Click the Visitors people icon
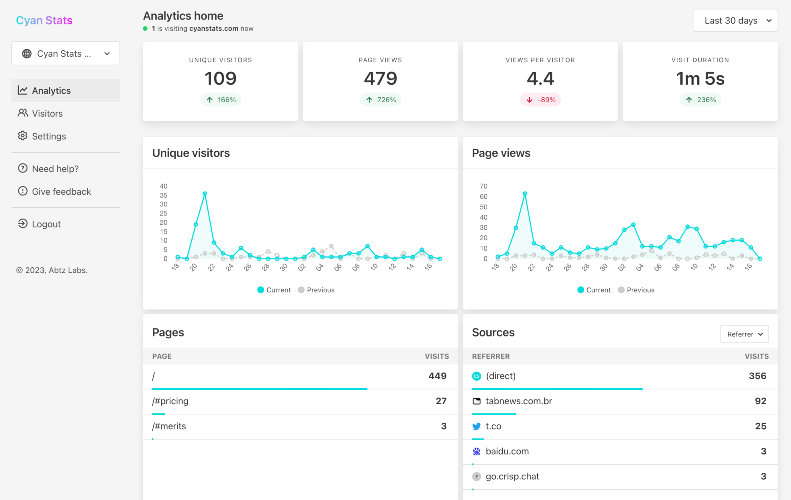Viewport: 791px width, 500px height. (x=23, y=113)
